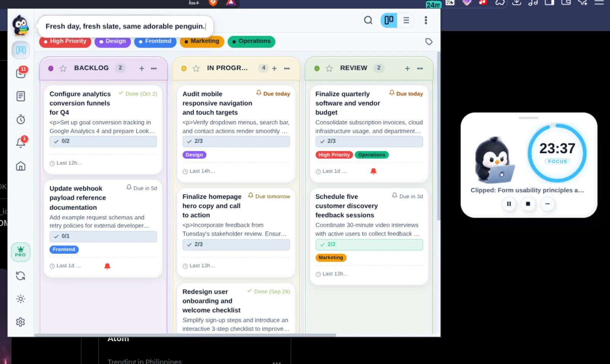Viewport: 610px width, 364px height.
Task: Add a card to IN PROGRESS column
Action: pos(274,68)
